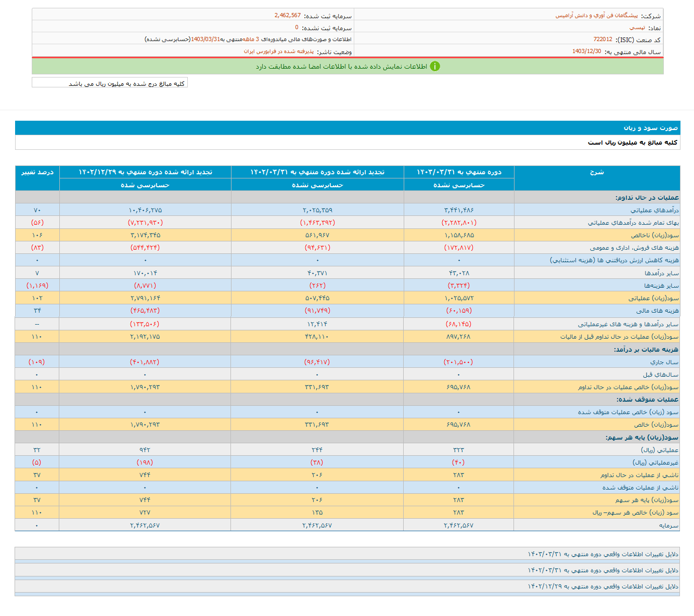Image resolution: width=694 pixels, height=616 pixels.
Task: Click column header for period ending ۱۴۰۲/۱۲/۲۹
Action: (145, 172)
